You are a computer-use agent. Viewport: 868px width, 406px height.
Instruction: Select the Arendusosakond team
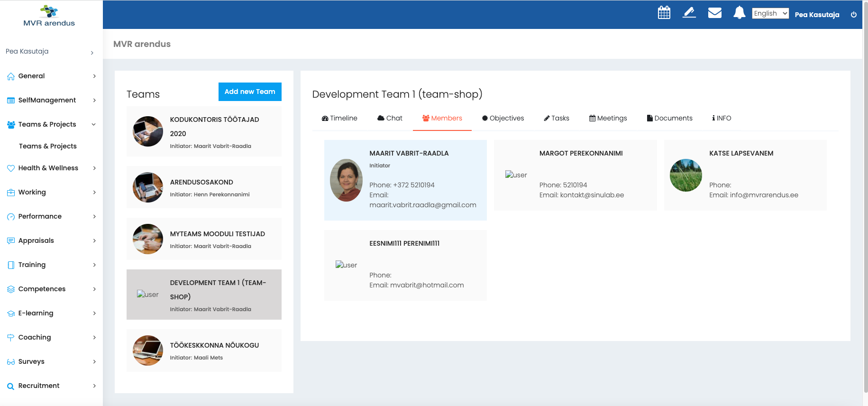[x=204, y=187]
